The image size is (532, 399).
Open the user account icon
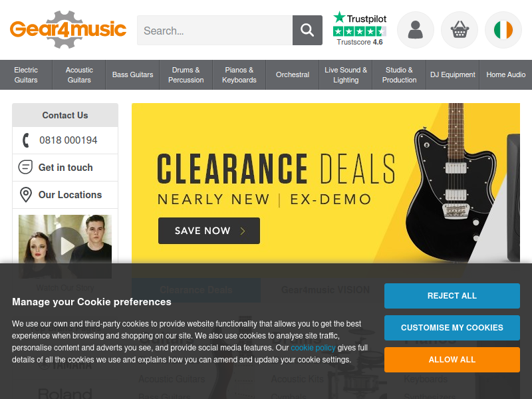(415, 30)
